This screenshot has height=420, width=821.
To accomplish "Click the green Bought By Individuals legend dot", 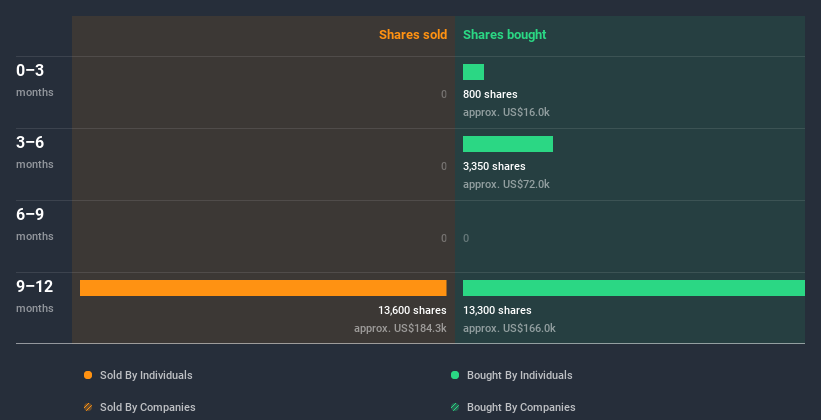I will 455,375.
